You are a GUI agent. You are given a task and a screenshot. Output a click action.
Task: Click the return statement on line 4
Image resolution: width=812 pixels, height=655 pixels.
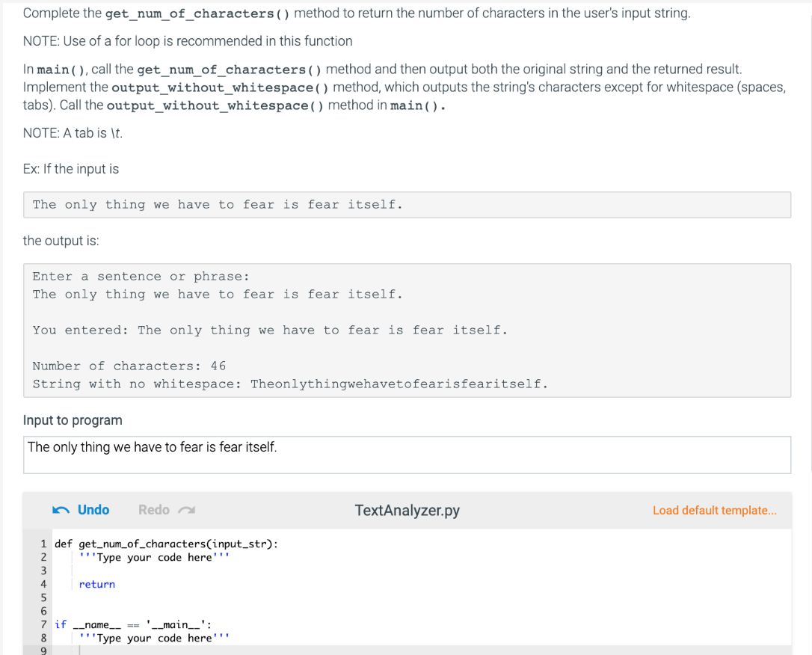97,584
